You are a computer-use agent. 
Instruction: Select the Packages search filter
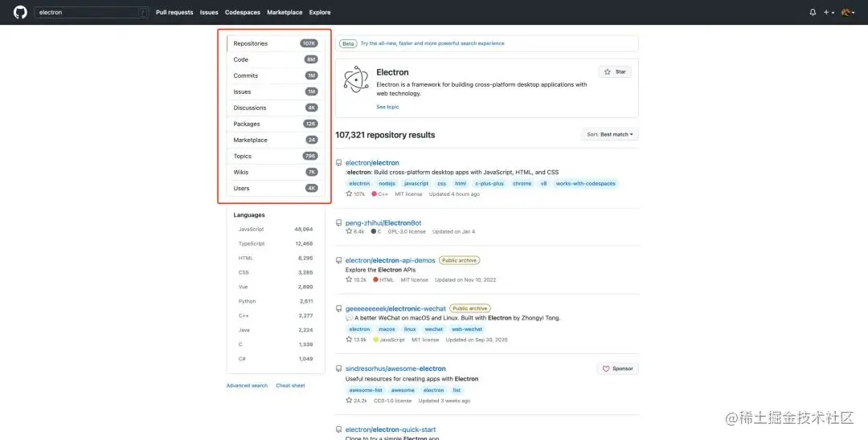[276, 124]
